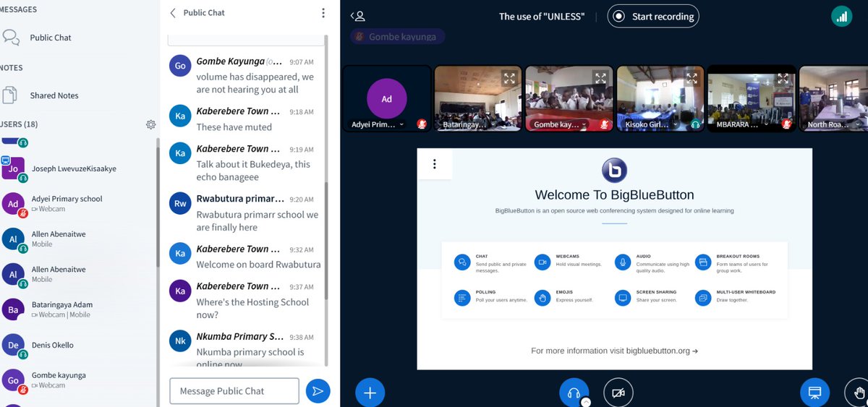Fullscreen the Kisoko Girls webcam

(692, 78)
